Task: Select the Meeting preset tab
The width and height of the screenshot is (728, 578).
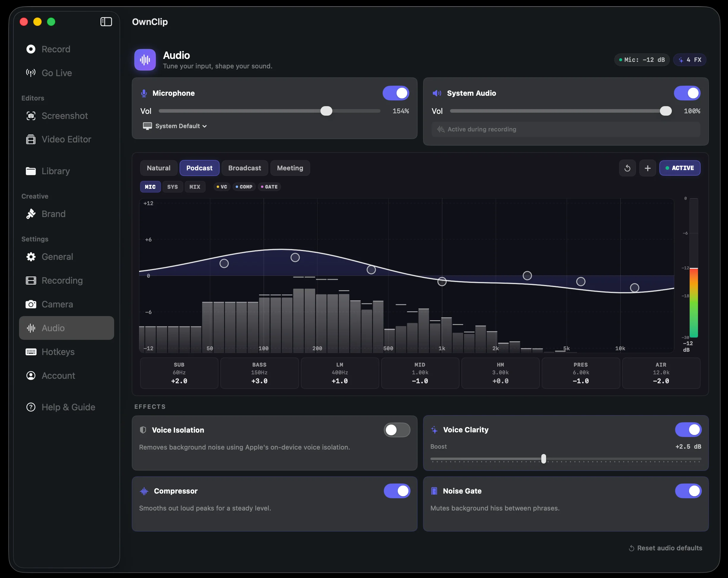Action: [x=290, y=168]
